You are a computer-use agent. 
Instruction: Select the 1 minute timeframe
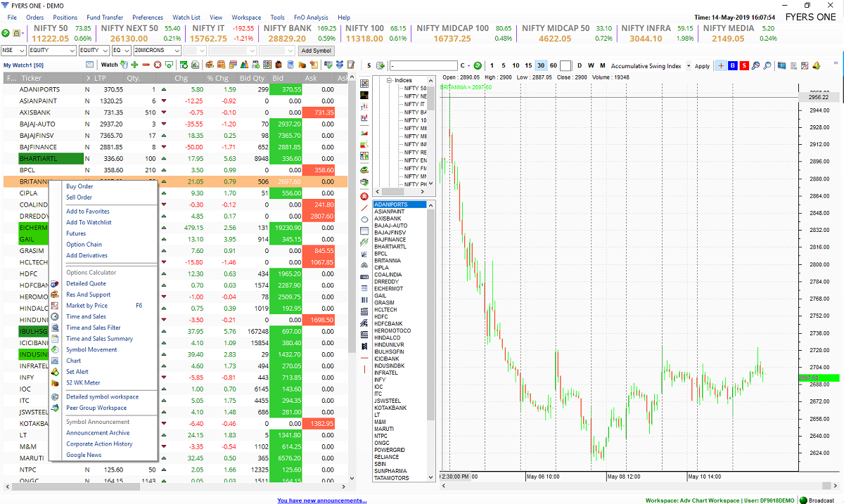(x=492, y=65)
